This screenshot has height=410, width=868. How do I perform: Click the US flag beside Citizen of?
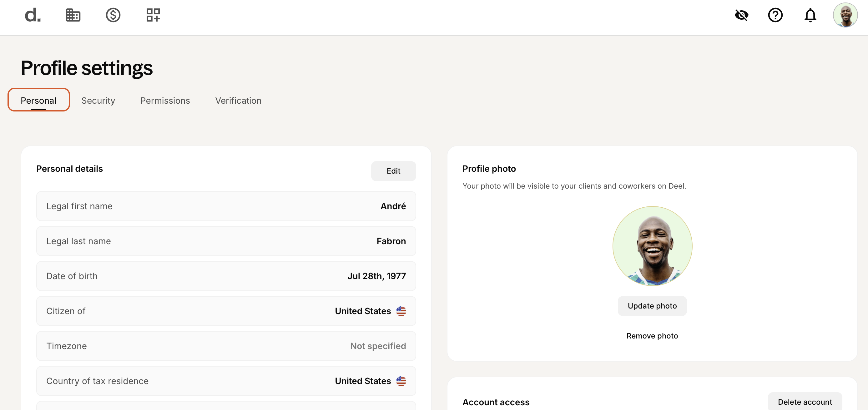[x=401, y=311]
